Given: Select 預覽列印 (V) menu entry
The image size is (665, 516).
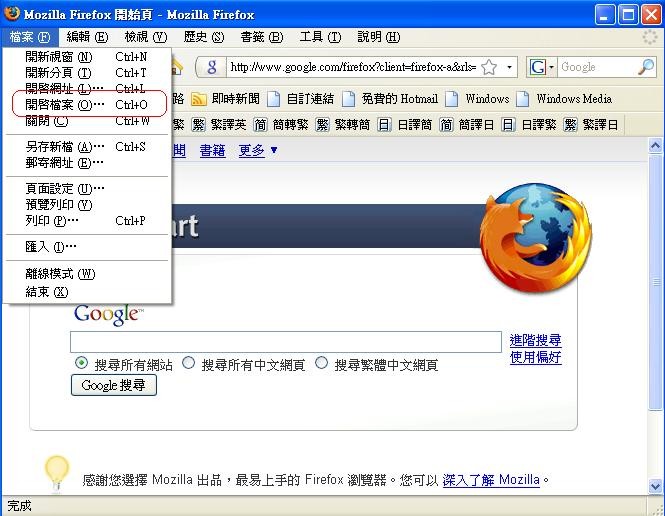Looking at the screenshot, I should point(87,204).
